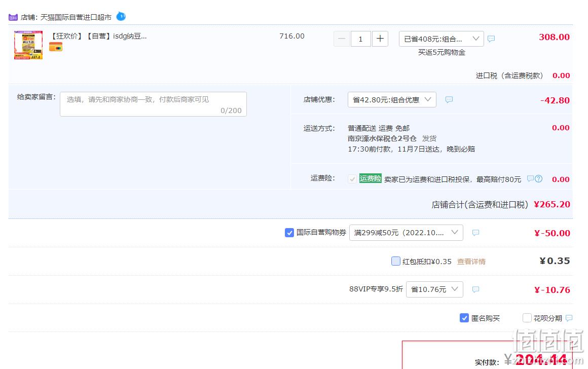Image resolution: width=588 pixels, height=369 pixels.
Task: Click comment icon beside 88VIP discount dropdown
Action: click(x=475, y=289)
